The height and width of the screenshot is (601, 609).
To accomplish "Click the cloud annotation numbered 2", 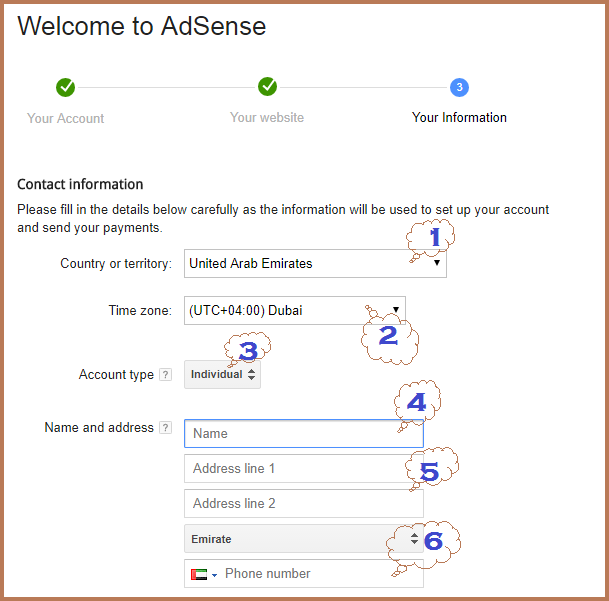I will [388, 337].
